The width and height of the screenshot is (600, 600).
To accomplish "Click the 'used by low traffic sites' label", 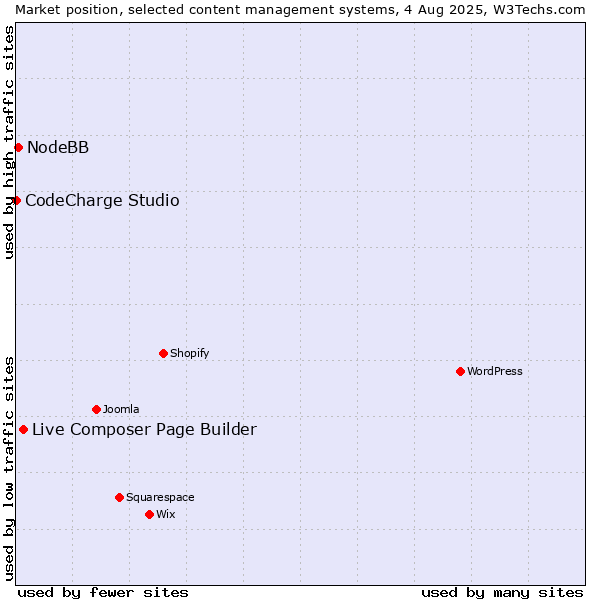I will [x=9, y=470].
